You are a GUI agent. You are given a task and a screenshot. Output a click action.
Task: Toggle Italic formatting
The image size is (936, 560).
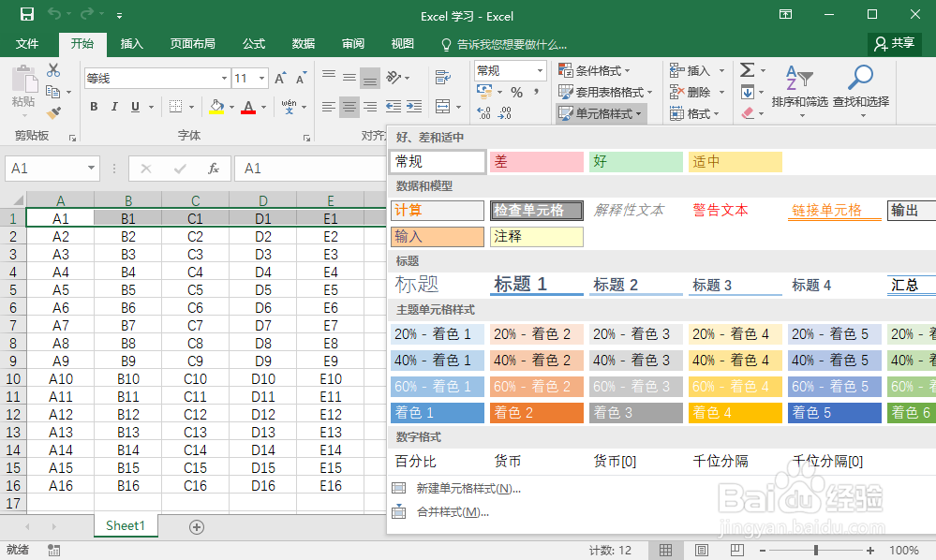pos(114,107)
